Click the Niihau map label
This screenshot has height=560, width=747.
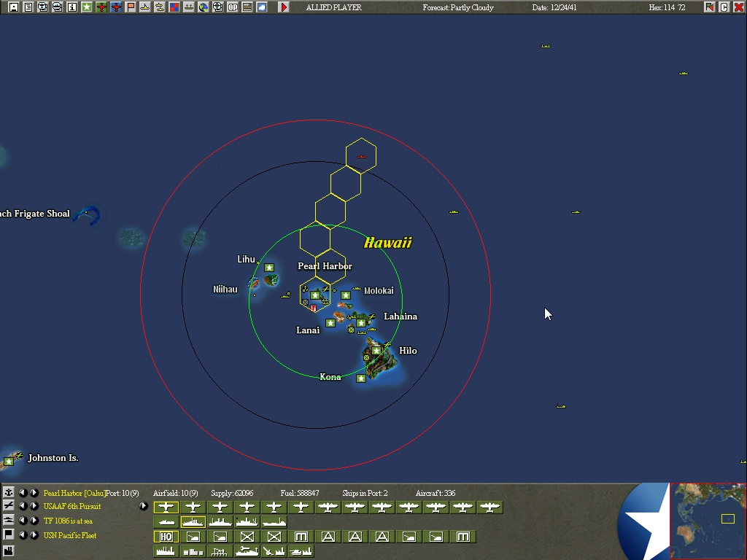click(x=225, y=289)
